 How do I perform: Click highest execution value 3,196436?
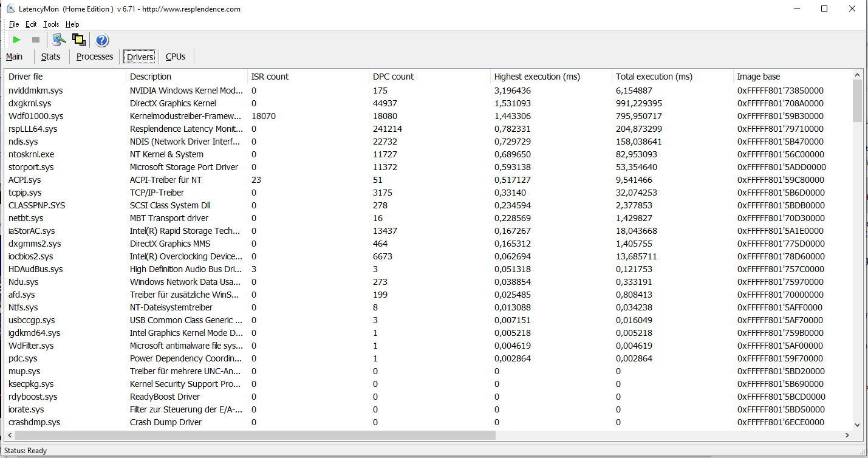click(x=513, y=91)
